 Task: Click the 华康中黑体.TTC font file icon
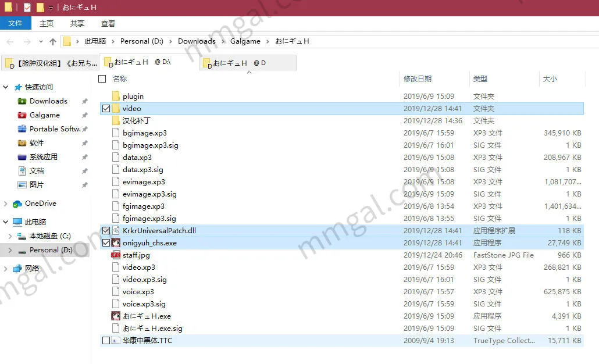tap(116, 341)
